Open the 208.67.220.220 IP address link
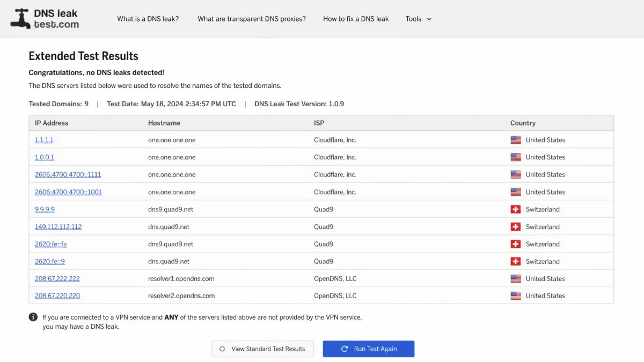This screenshot has height=362, width=644. coord(57,295)
